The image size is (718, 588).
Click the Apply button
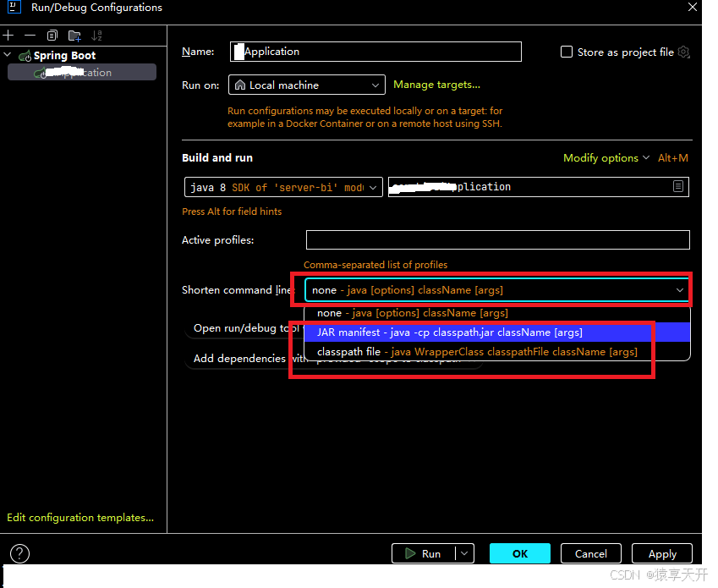(661, 553)
